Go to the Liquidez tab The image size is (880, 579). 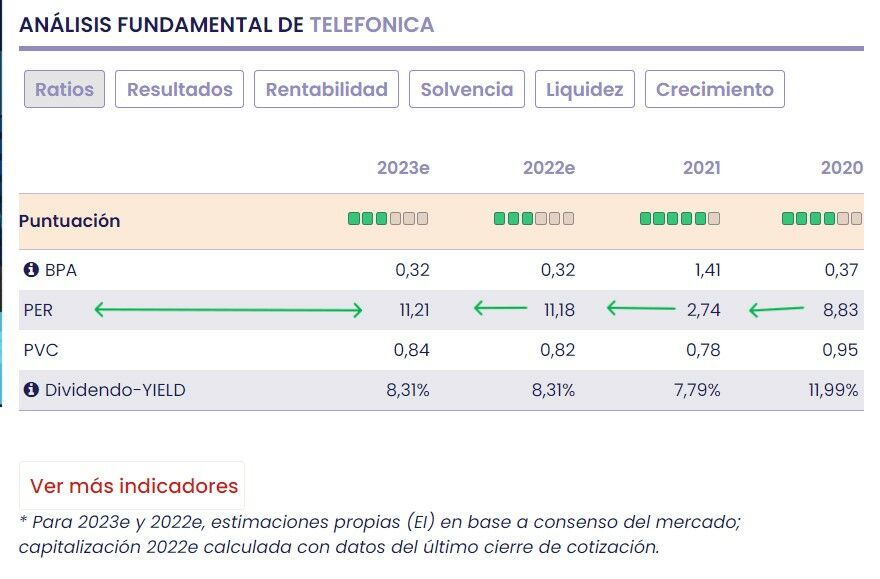[x=585, y=89]
